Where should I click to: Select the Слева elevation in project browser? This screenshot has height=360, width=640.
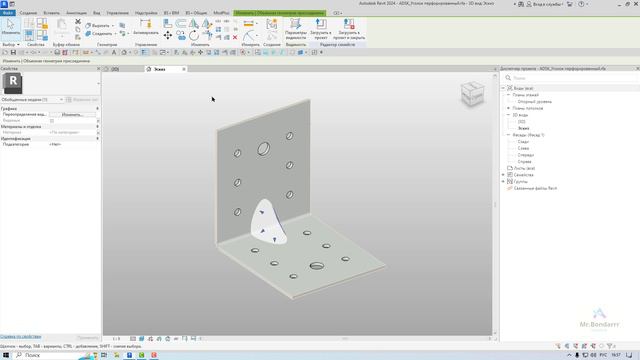pos(523,148)
